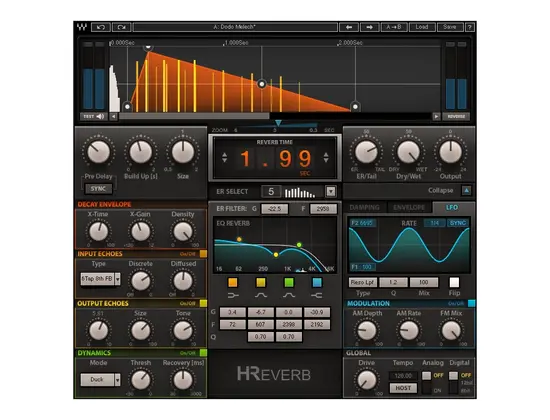This screenshot has height=420, width=550.
Task: Click the Tempo 120.00 value field
Action: (x=403, y=376)
